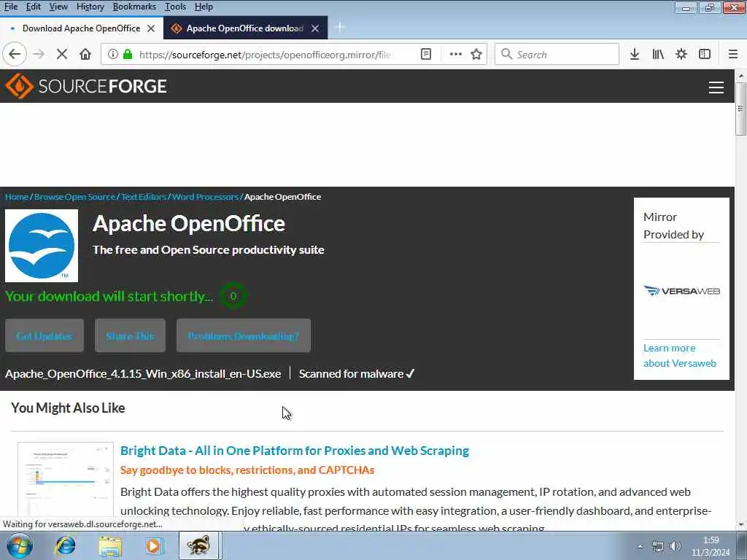Toggle reader view icon in address bar
The width and height of the screenshot is (747, 560).
[426, 54]
